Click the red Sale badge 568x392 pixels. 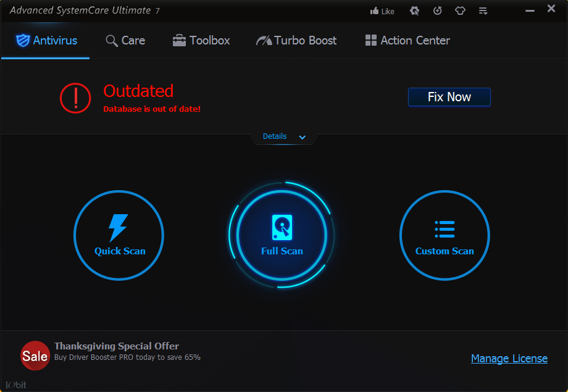35,356
